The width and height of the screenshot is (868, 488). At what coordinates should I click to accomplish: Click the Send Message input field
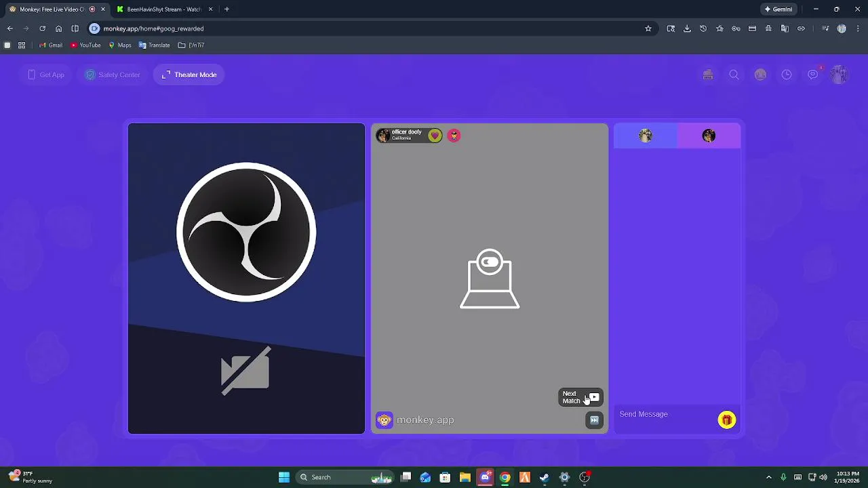coord(665,414)
